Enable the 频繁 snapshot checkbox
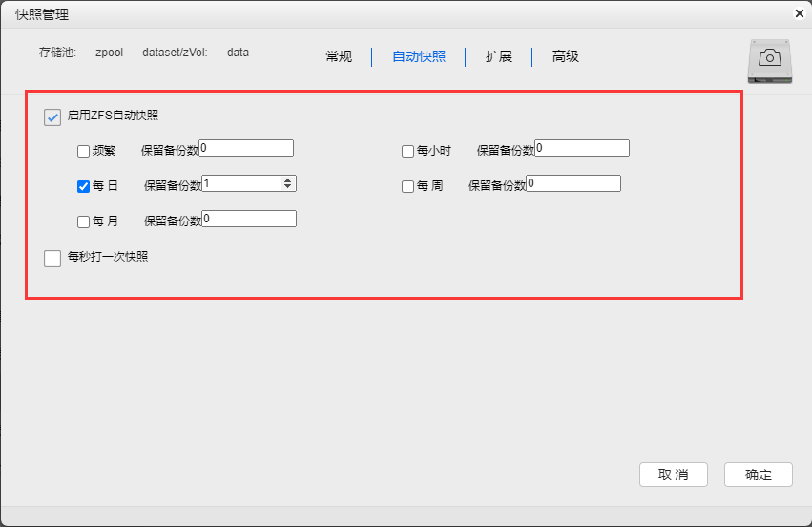Screen dimensions: 812x527 click(84, 151)
